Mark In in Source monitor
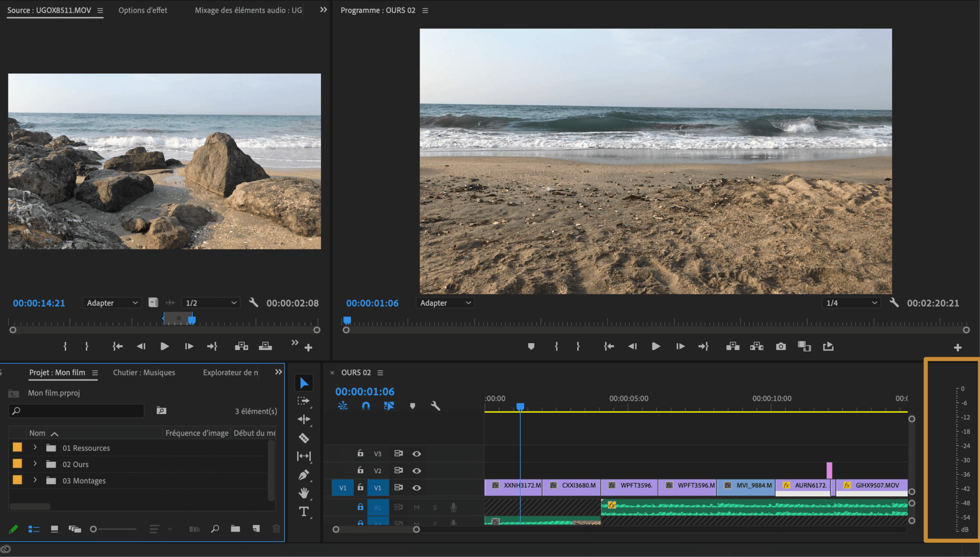 click(65, 346)
